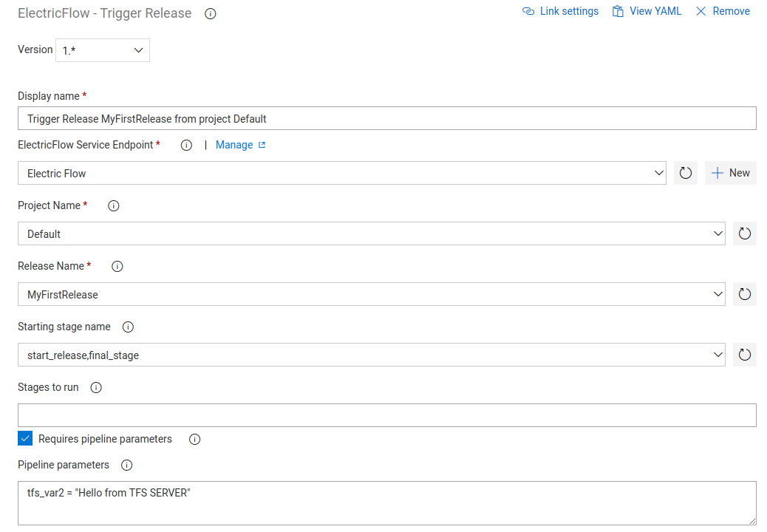This screenshot has height=532, width=767.
Task: Click the New endpoint button
Action: (730, 173)
